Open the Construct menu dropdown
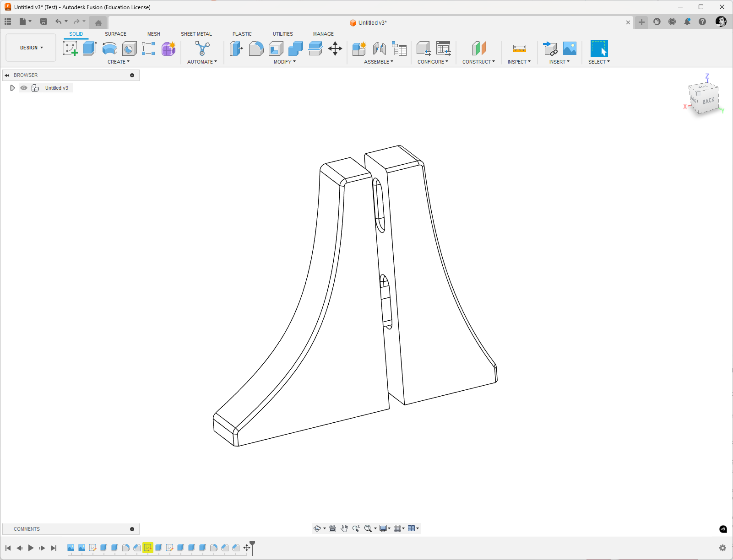Viewport: 733px width, 560px height. [478, 62]
